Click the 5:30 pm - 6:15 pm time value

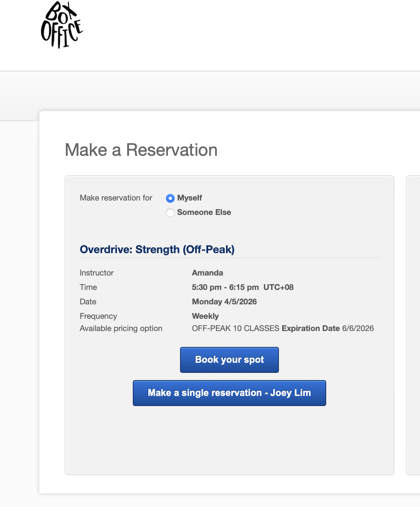point(226,287)
